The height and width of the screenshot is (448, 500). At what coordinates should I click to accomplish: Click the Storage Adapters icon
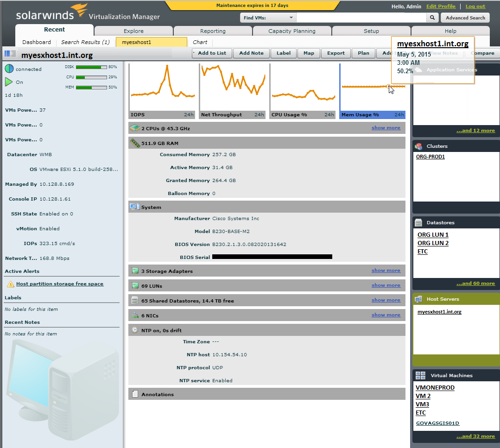tap(135, 271)
